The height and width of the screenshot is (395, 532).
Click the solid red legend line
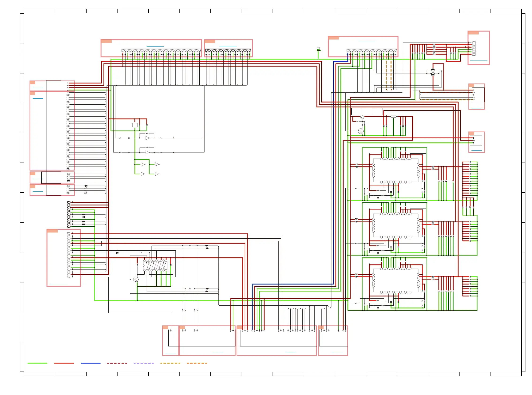point(64,363)
